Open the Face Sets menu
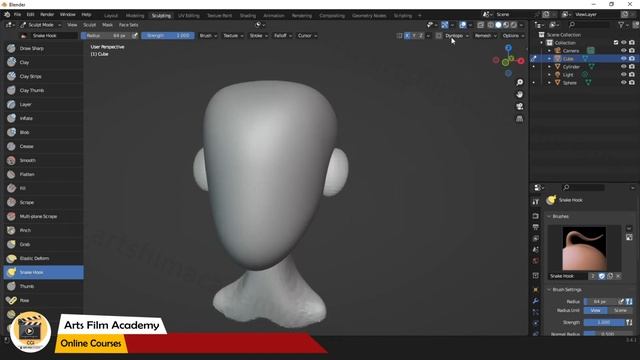The width and height of the screenshot is (640, 360). (x=128, y=25)
